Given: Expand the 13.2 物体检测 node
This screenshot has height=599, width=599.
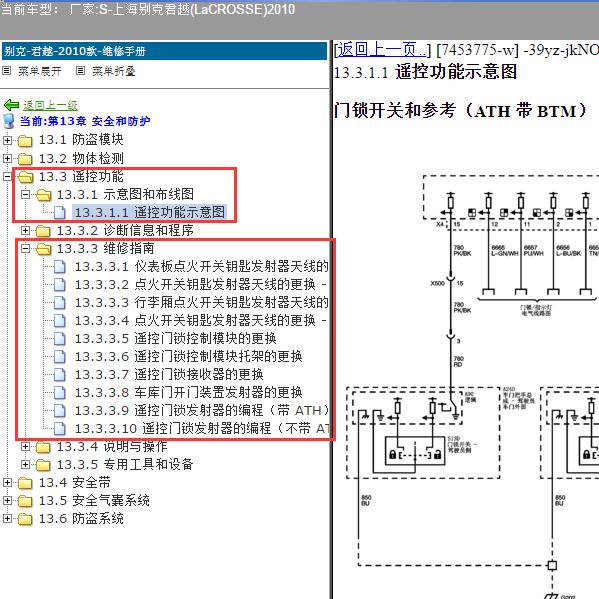Looking at the screenshot, I should (x=7, y=158).
